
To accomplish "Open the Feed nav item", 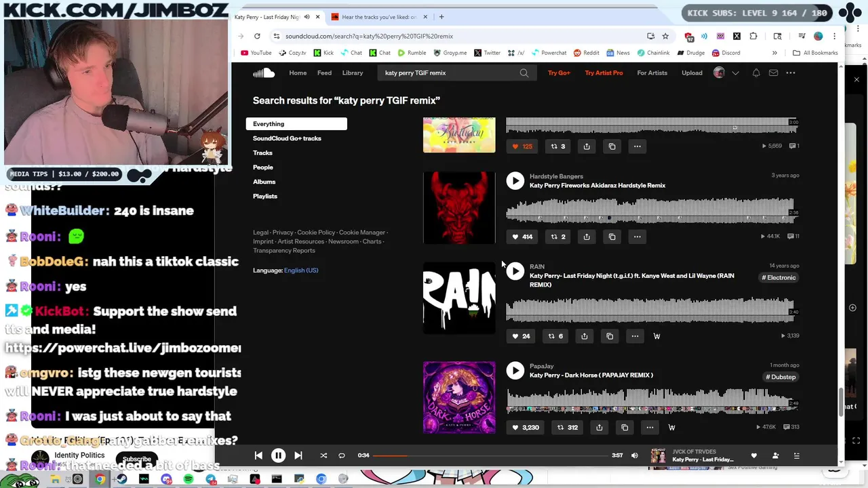I will [324, 73].
